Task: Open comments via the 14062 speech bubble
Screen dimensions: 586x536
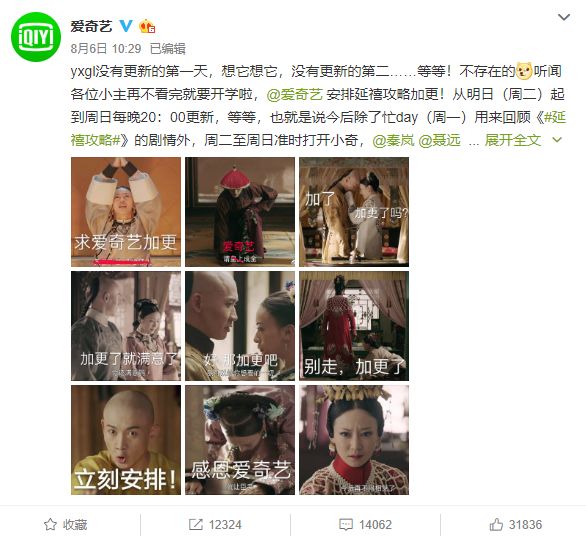Action: point(345,524)
